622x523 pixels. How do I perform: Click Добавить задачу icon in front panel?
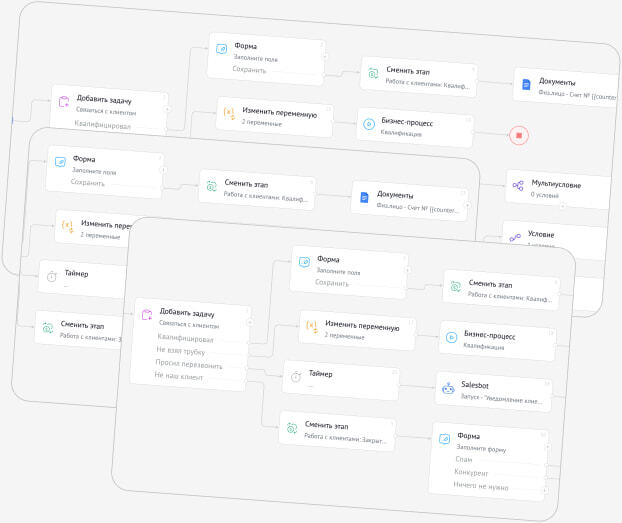(x=147, y=315)
